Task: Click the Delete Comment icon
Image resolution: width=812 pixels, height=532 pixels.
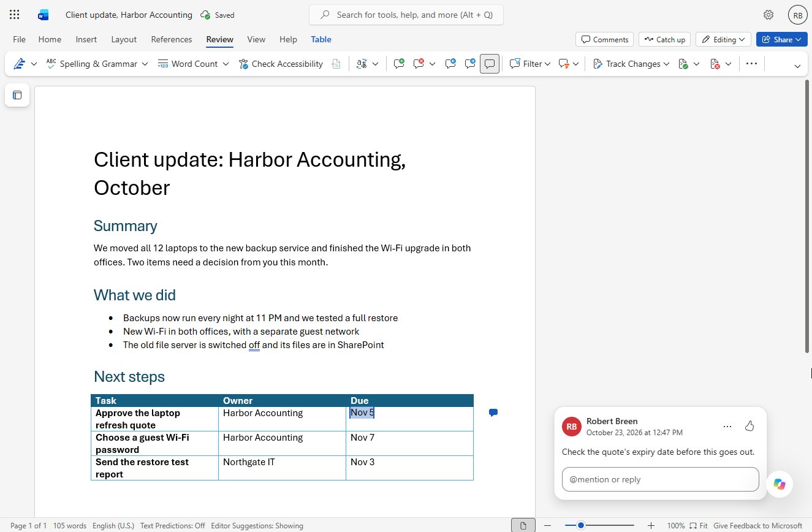Action: pos(419,64)
